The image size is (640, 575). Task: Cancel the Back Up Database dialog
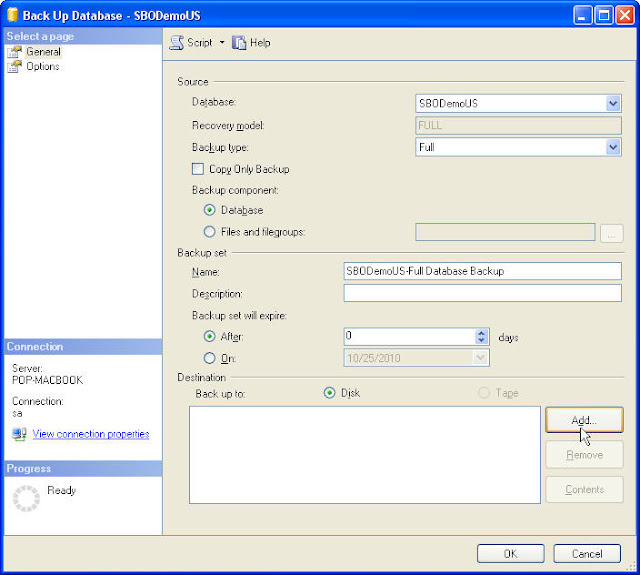click(x=587, y=554)
